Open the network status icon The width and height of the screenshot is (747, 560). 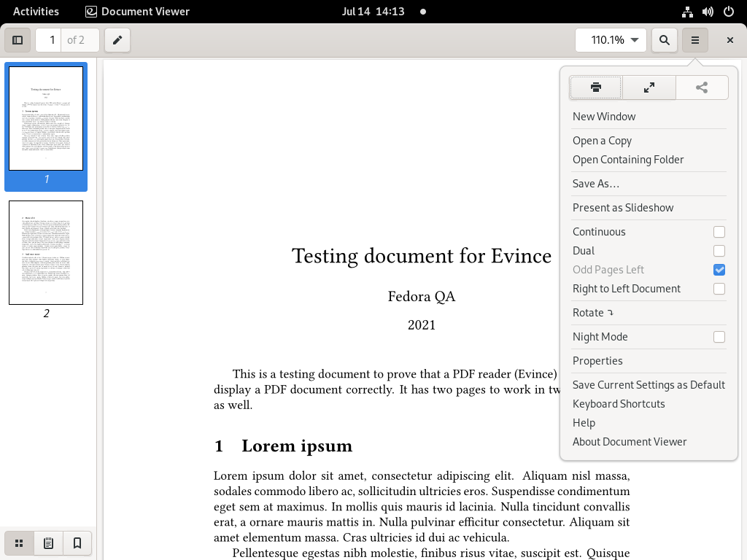[687, 12]
